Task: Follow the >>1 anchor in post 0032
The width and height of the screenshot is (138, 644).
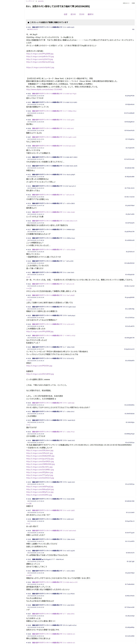Action: point(28,425)
